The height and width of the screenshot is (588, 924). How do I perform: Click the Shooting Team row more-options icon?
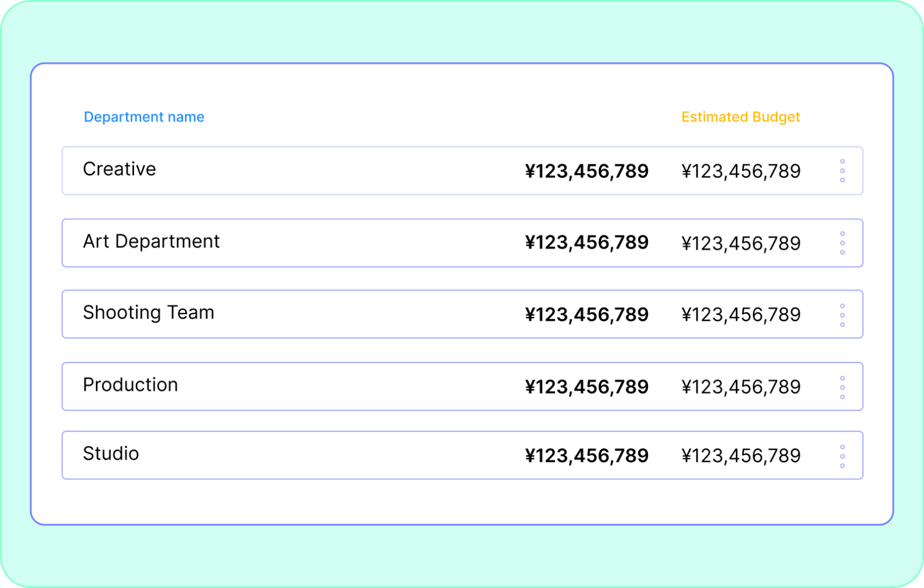[842, 315]
